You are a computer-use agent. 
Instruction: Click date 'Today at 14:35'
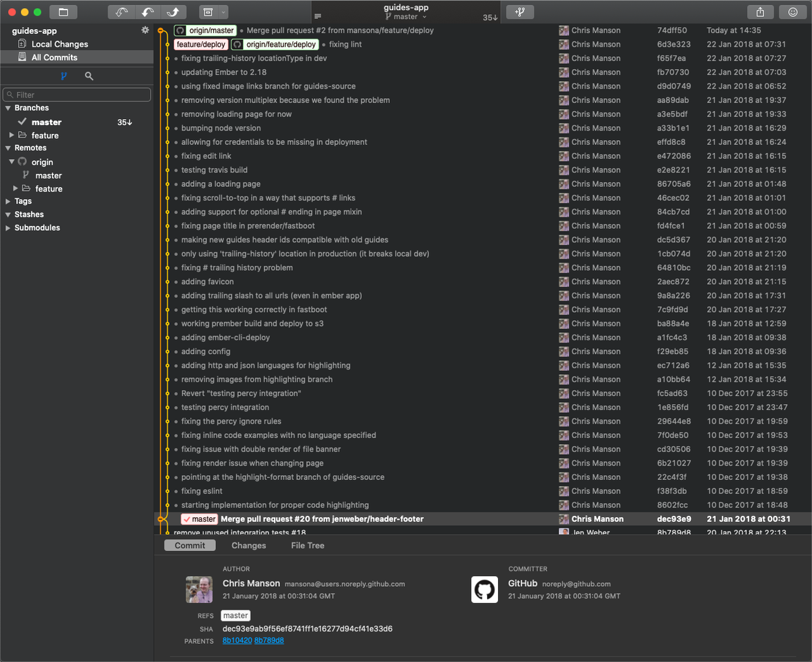point(734,30)
